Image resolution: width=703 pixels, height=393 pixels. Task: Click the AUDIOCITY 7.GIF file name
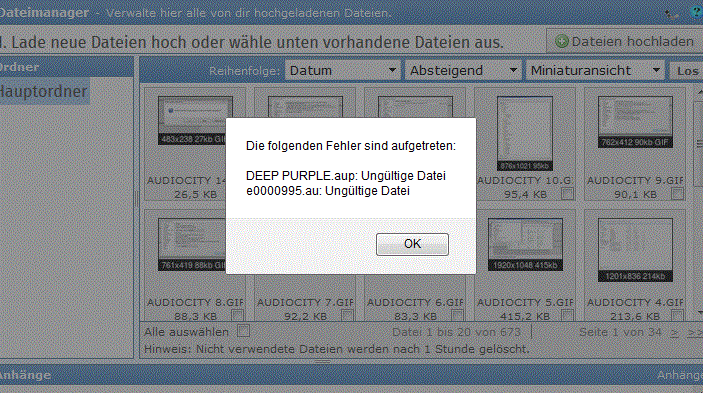[x=305, y=302]
